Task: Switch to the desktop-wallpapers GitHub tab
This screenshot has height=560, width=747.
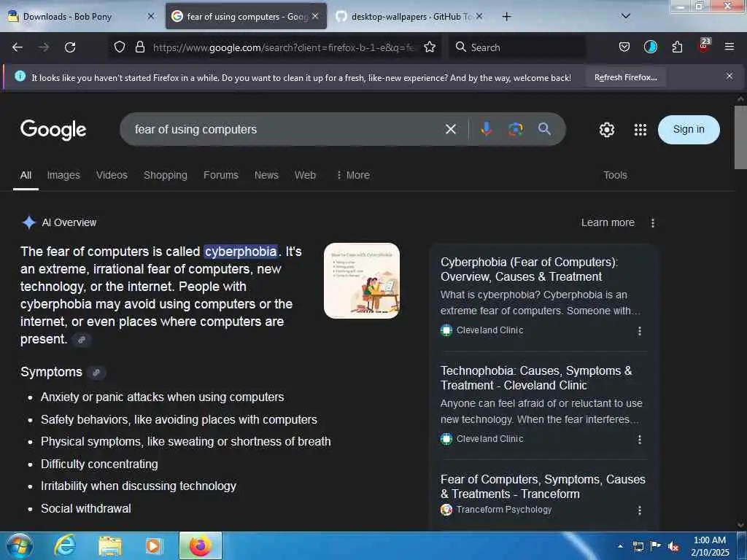Action: point(411,17)
